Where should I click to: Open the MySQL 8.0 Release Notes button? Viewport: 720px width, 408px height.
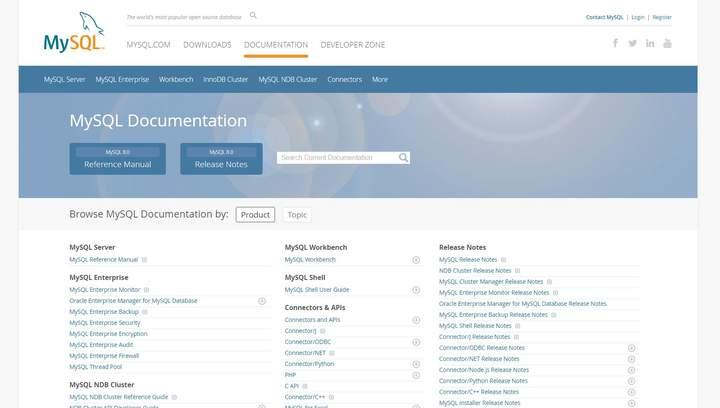[221, 159]
